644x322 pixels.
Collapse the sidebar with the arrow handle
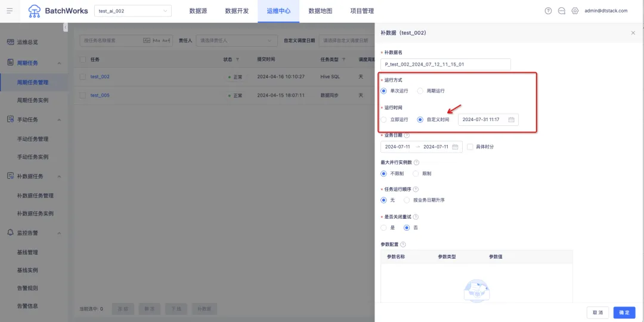[x=66, y=27]
